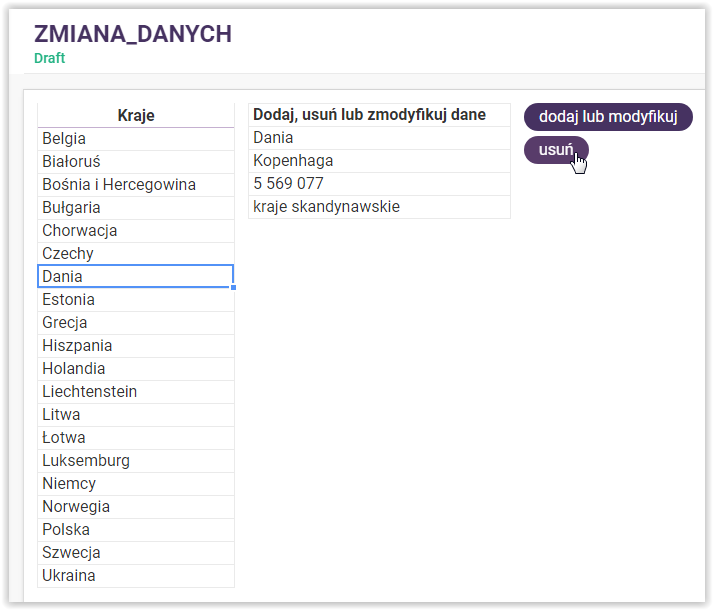
Task: Select Ukraina at the list bottom
Action: coord(135,576)
